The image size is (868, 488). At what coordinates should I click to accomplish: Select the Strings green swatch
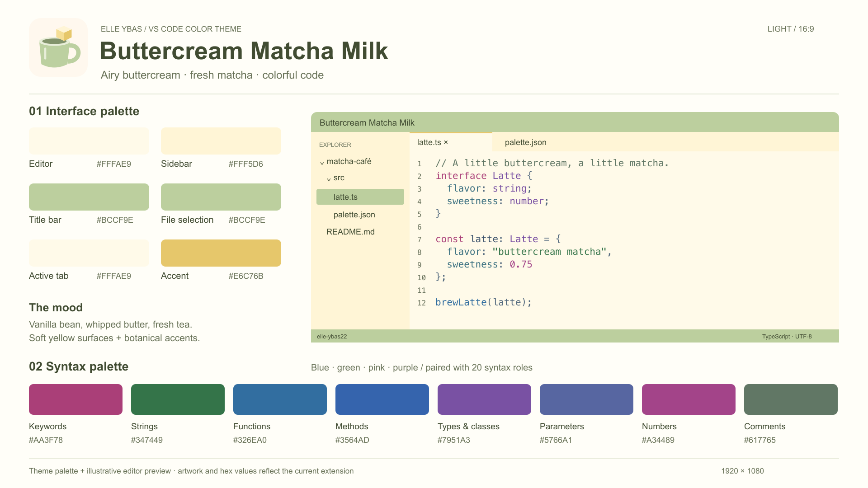[x=178, y=399]
